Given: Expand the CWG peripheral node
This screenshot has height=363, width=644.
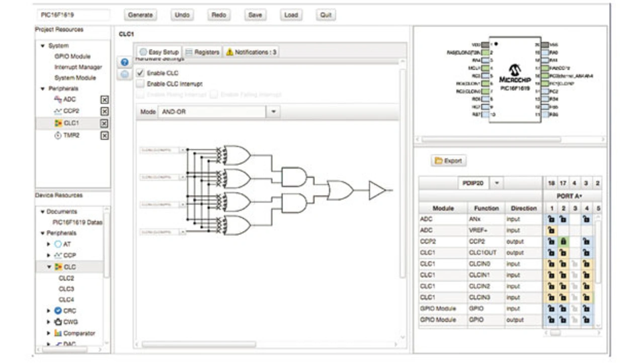Looking at the screenshot, I should click(49, 322).
